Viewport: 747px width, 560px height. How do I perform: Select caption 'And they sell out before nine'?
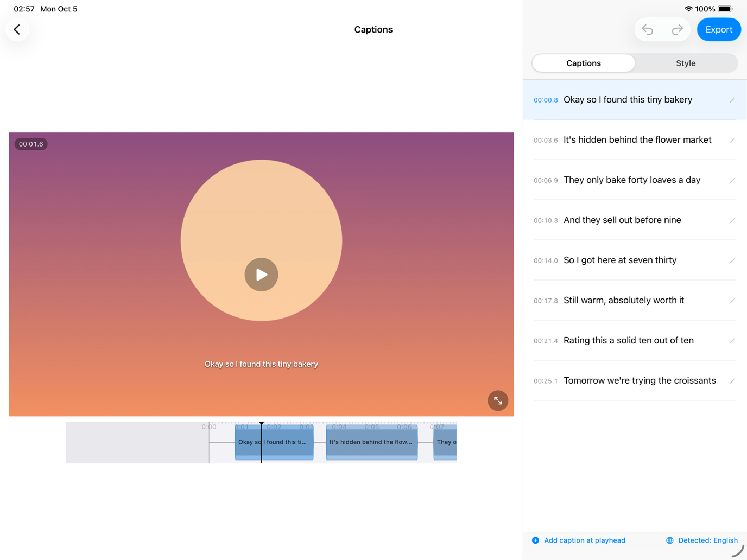[635, 220]
